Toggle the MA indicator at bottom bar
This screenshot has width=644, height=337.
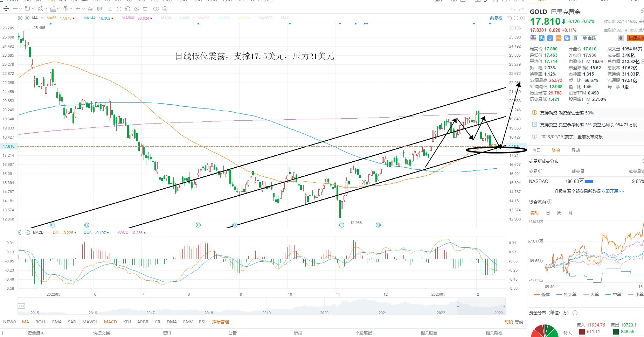[26, 322]
